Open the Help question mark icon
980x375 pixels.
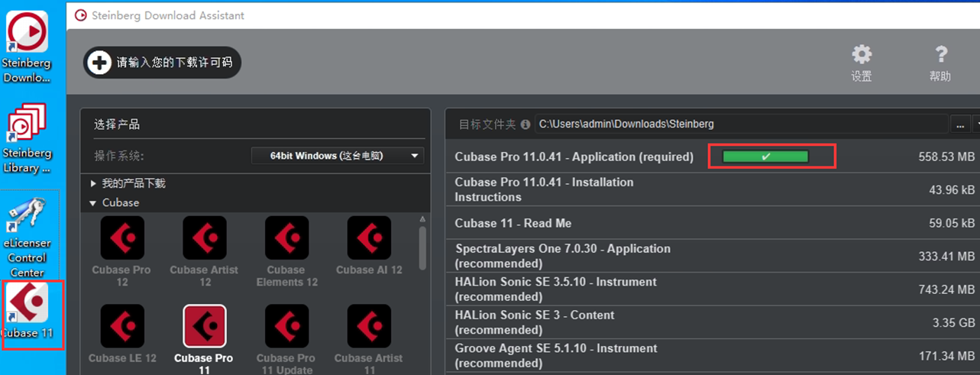click(940, 56)
